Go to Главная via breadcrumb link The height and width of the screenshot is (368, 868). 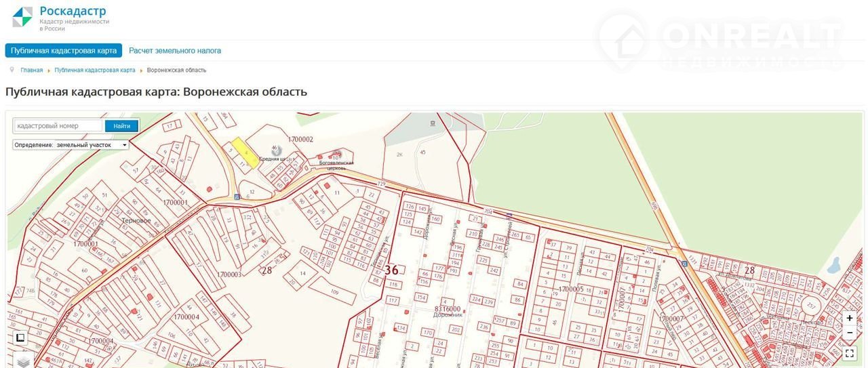tap(31, 70)
